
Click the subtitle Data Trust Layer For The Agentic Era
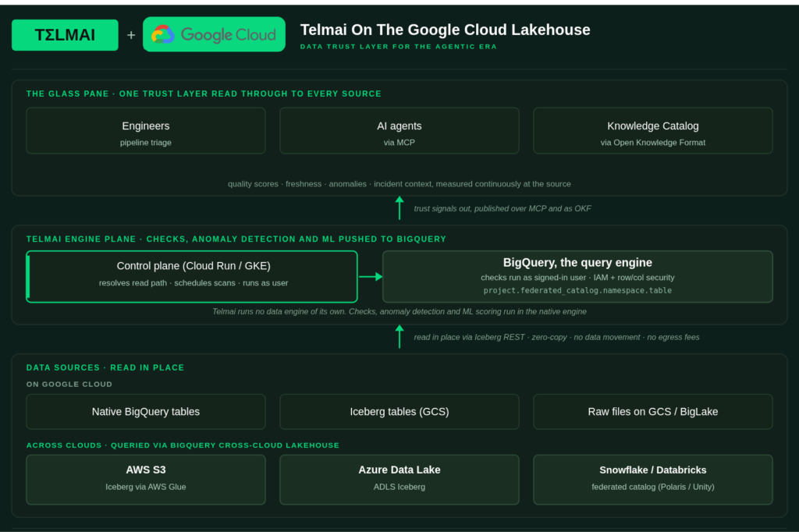(398, 46)
